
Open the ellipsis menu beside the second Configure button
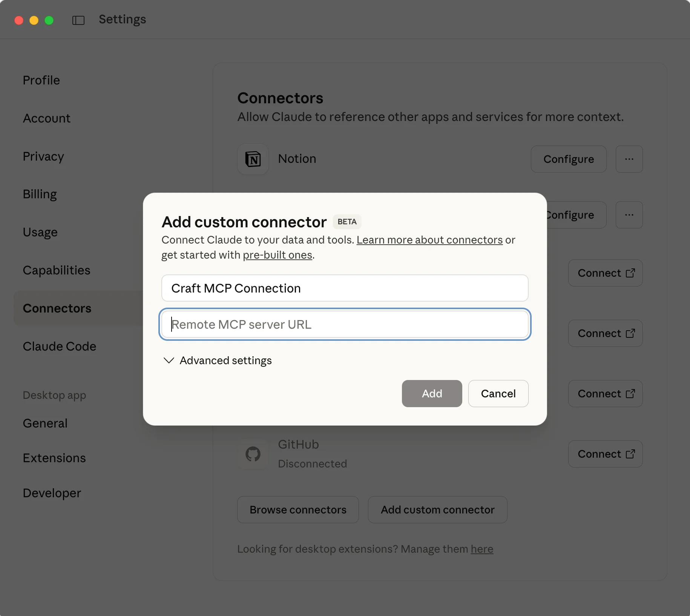coord(629,215)
